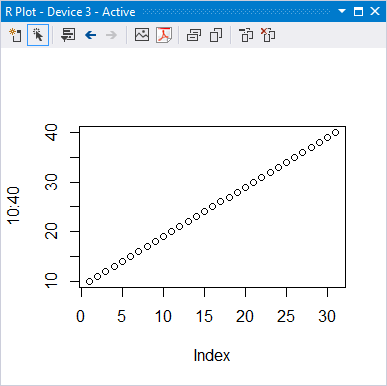Go to the previous plot
This screenshot has height=386, width=387.
[90, 35]
